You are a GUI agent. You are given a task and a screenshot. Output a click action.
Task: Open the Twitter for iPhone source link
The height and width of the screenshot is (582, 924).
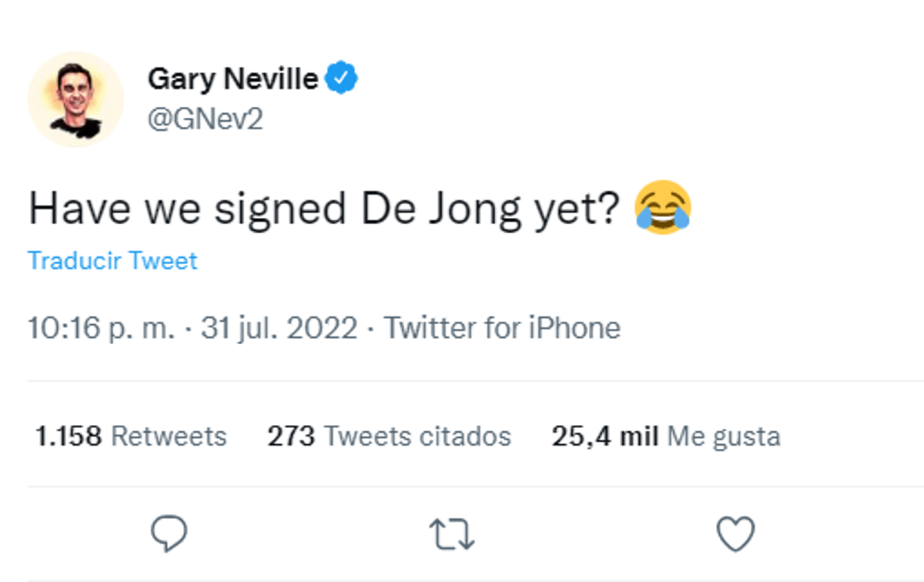pos(502,329)
